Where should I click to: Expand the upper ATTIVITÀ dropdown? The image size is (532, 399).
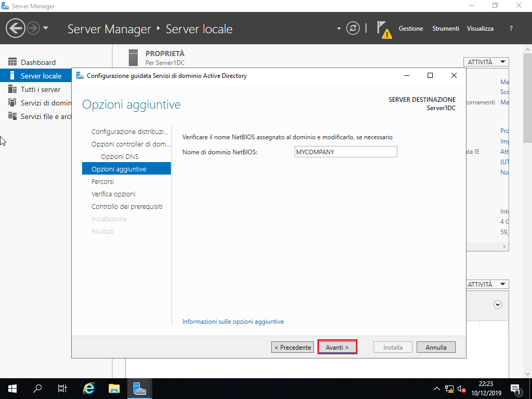(x=486, y=62)
